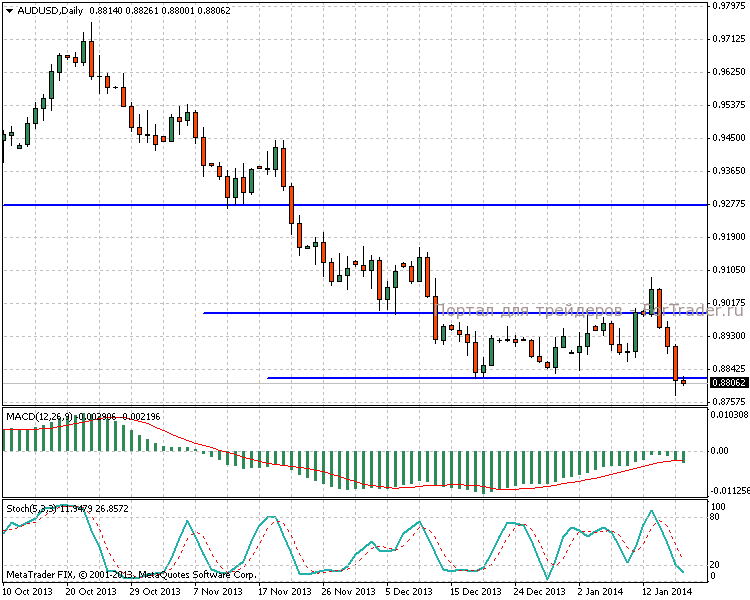Click the MetaTrader FIX copyright text

[x=130, y=575]
